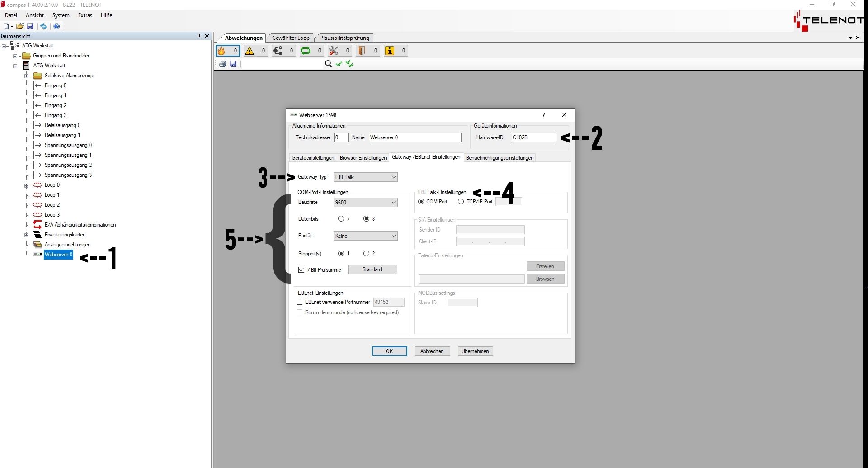Click the pin icon of Baumansicht panel
The height and width of the screenshot is (468, 868).
[x=199, y=36]
